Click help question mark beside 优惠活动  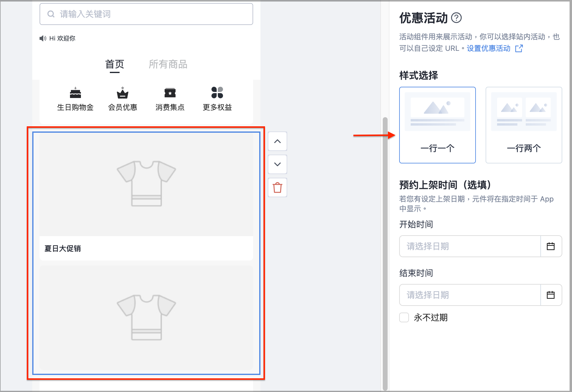(x=456, y=18)
